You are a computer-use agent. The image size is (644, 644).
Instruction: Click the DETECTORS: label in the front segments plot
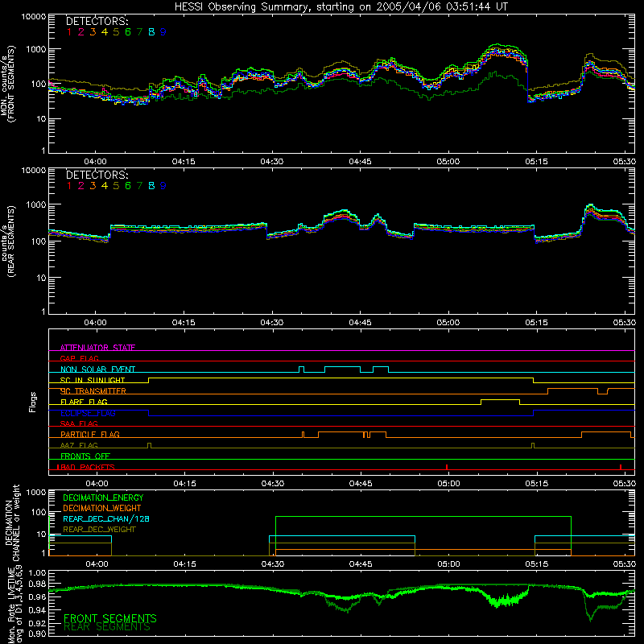(x=97, y=21)
